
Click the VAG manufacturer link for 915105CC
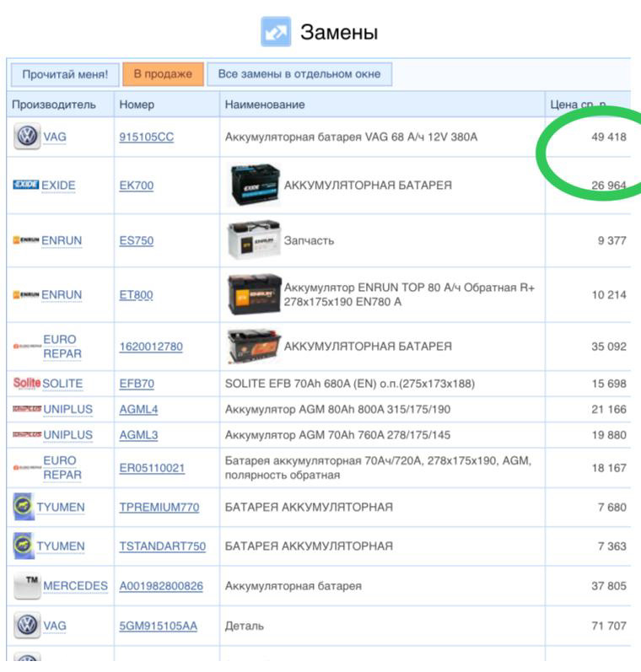(x=55, y=137)
